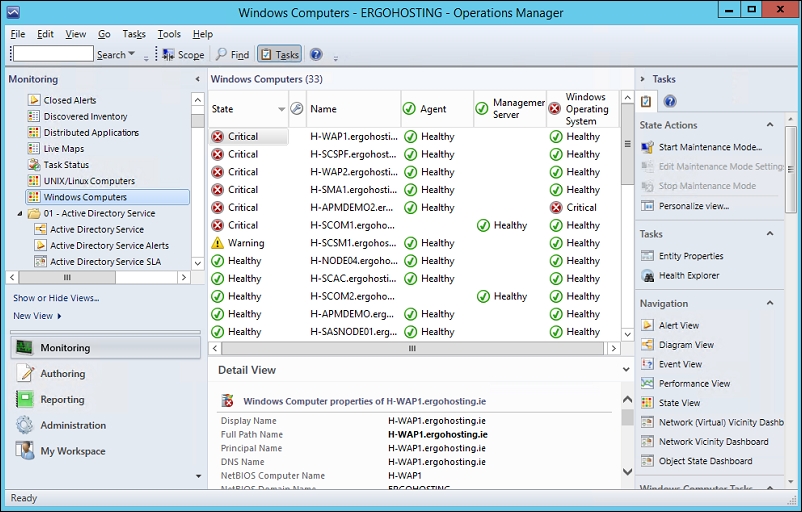Click the State View icon
Image resolution: width=802 pixels, height=512 pixels.
click(647, 403)
